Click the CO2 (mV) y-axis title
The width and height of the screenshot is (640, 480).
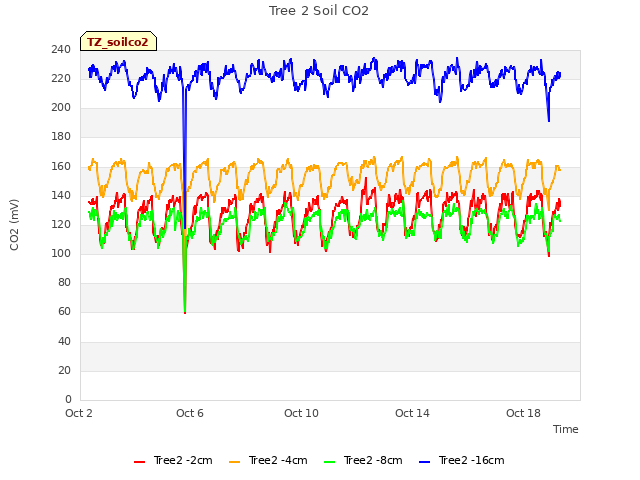(14, 225)
